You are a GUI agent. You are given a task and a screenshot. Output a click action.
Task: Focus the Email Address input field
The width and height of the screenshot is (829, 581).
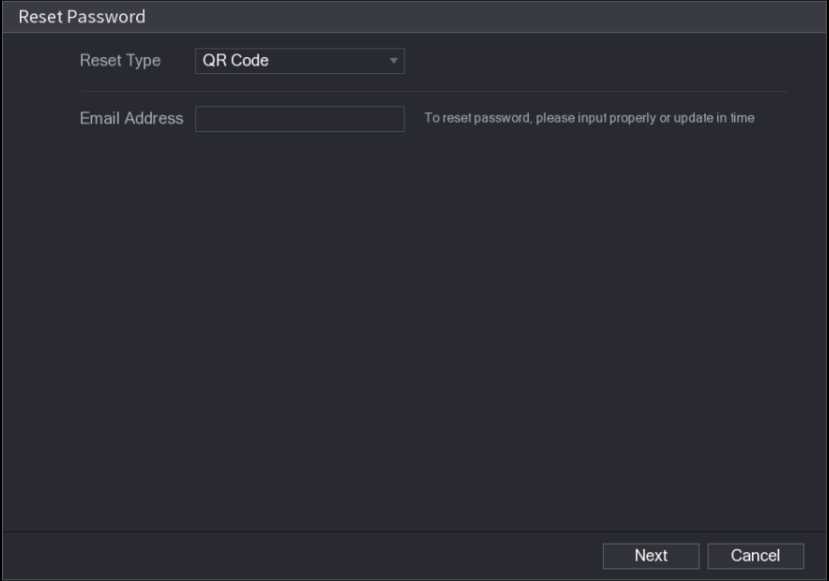click(299, 119)
